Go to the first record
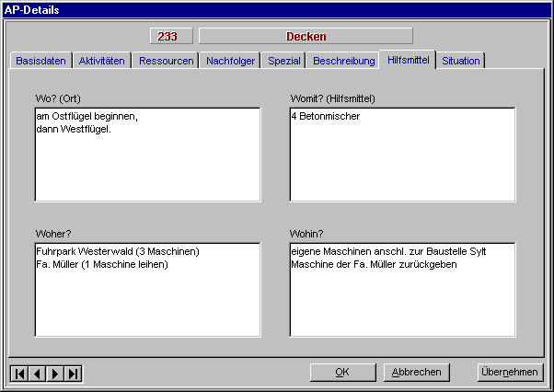 coord(19,373)
